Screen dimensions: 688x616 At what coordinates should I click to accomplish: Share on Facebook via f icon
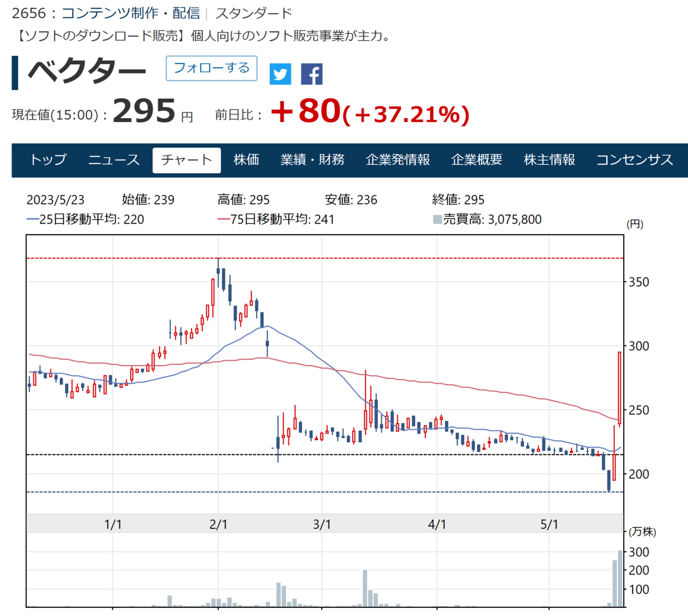coord(312,74)
